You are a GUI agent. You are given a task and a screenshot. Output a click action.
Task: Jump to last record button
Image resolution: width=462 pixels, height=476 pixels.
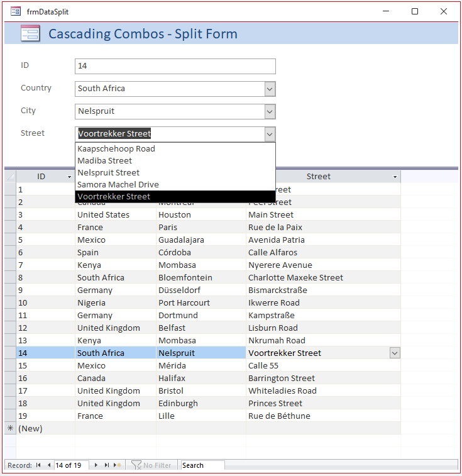tap(107, 465)
